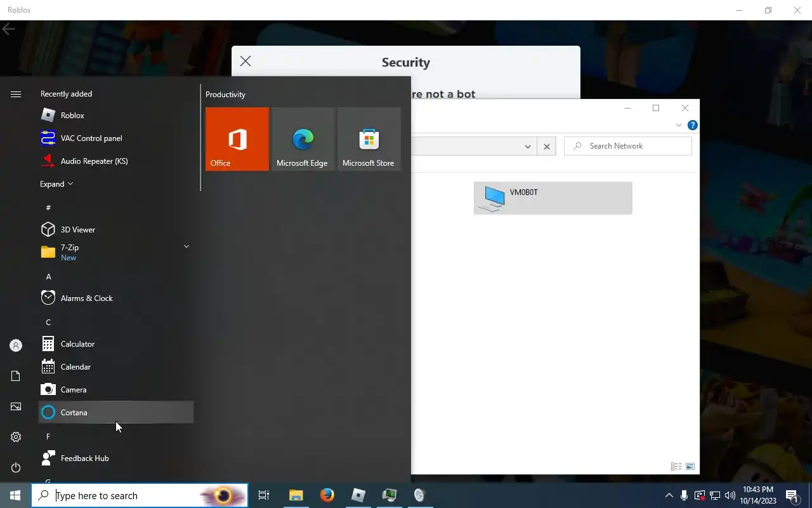Open Feedback Hub
Viewport: 812px width, 508px height.
coord(116,458)
